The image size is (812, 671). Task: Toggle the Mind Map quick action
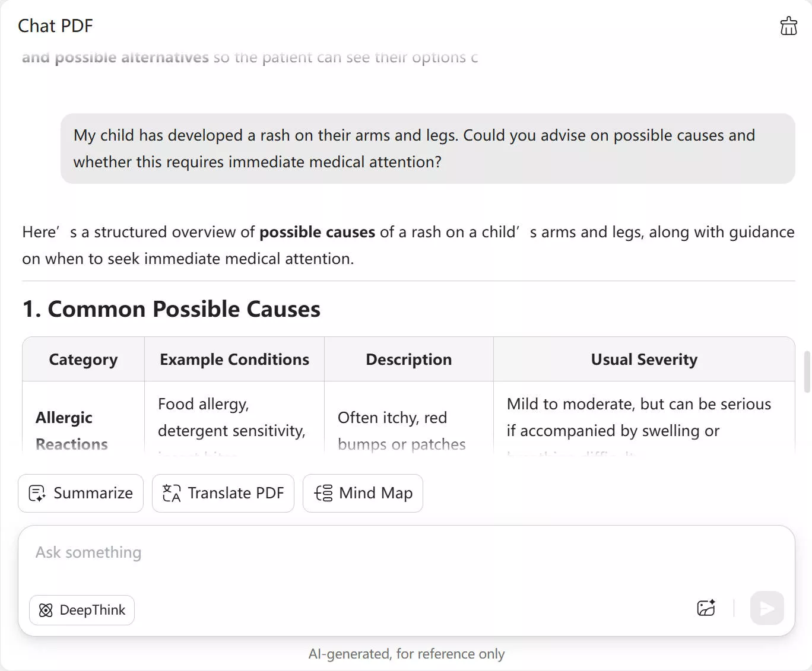pos(363,493)
